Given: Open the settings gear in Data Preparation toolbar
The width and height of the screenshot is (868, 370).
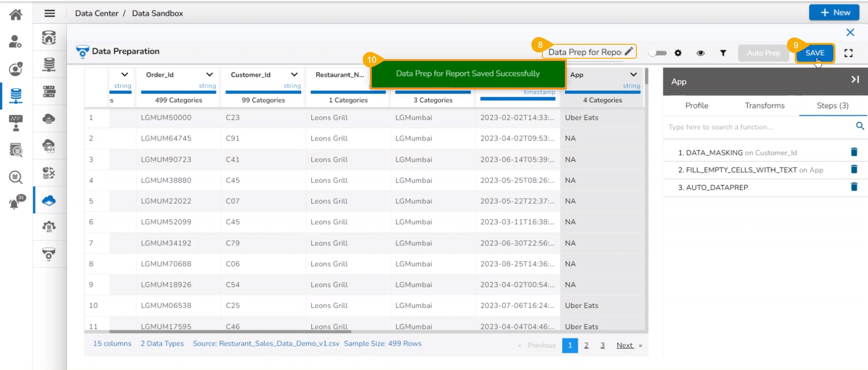Looking at the screenshot, I should coord(678,53).
